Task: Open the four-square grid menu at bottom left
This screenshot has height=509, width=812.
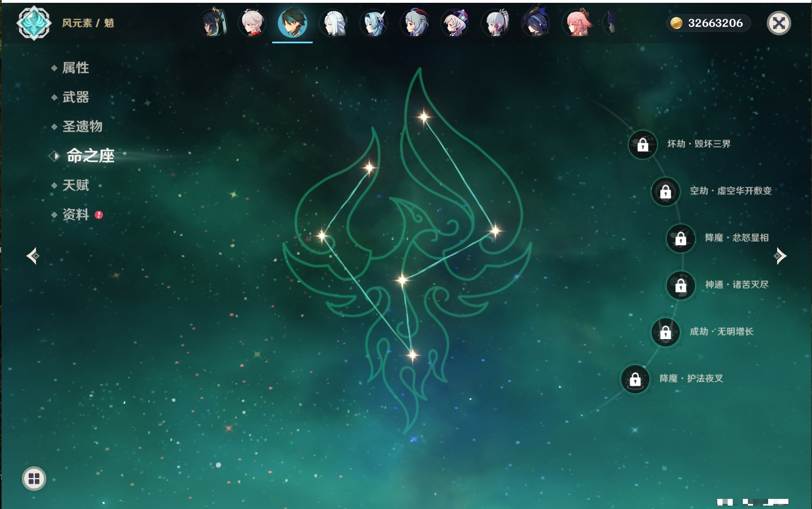Action: (x=34, y=479)
